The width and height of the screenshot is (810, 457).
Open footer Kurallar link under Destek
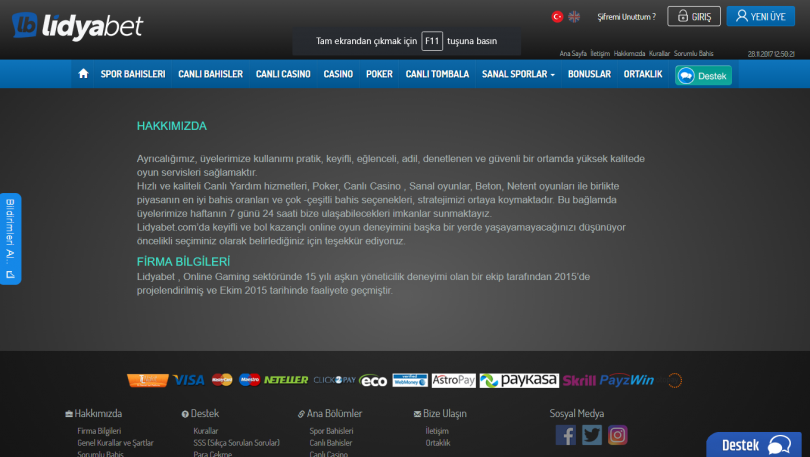point(206,431)
